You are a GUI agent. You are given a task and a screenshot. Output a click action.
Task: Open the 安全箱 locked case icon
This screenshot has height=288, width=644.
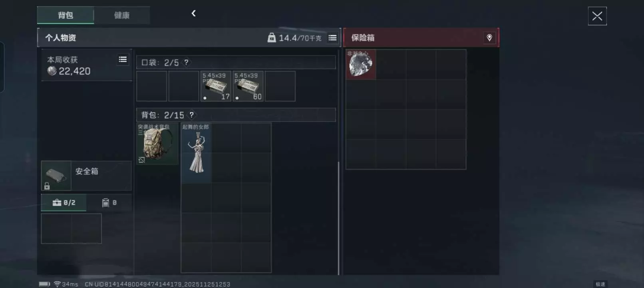pyautogui.click(x=56, y=176)
